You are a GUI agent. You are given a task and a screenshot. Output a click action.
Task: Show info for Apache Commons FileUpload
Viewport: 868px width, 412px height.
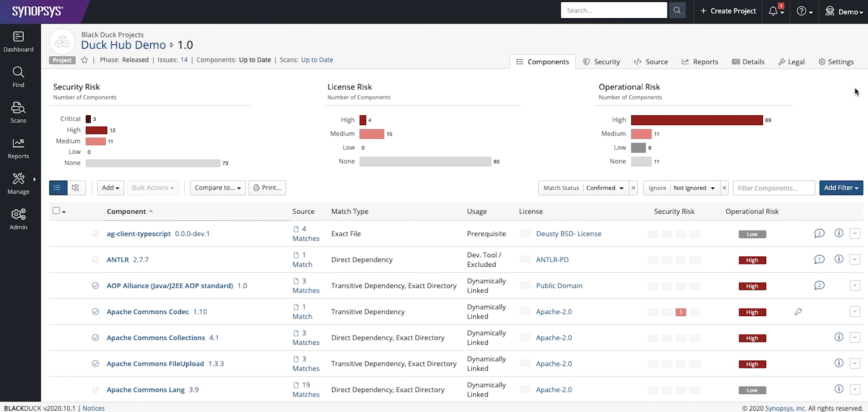[839, 363]
